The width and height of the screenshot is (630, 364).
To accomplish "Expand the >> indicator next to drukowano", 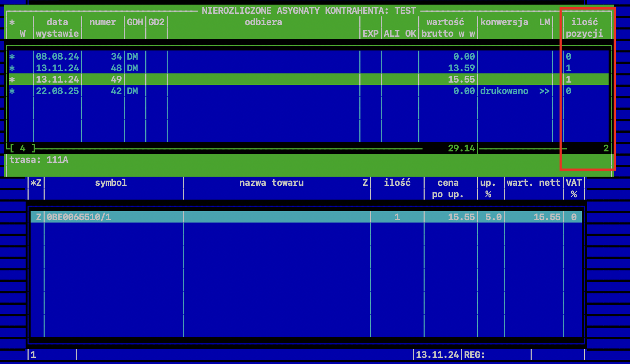I will tap(544, 91).
